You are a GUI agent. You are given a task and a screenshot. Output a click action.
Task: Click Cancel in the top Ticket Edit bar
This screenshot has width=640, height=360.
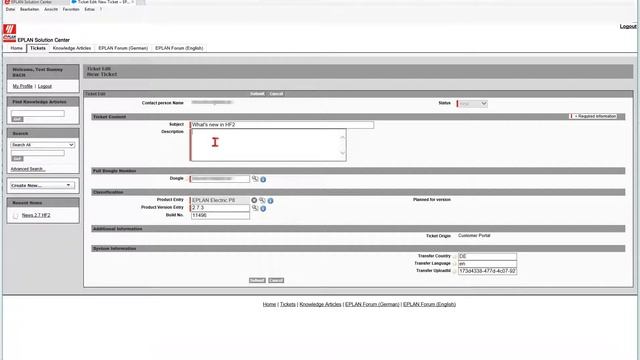click(276, 94)
